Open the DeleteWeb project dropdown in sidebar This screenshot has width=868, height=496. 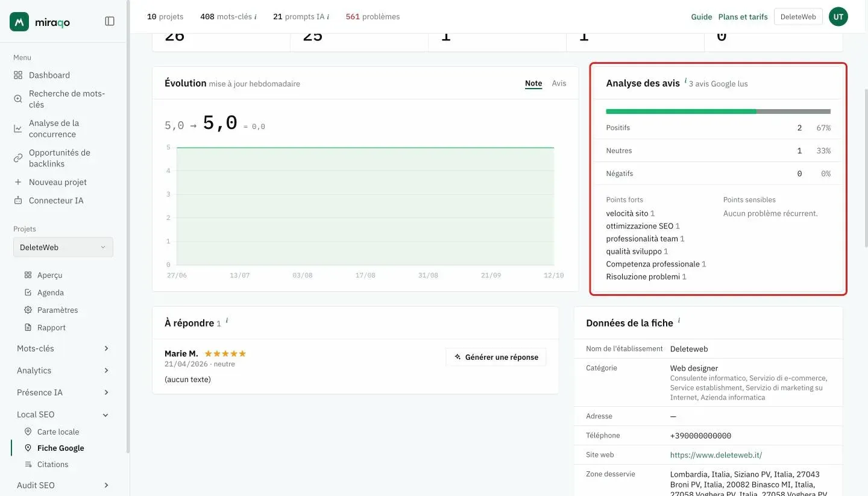[63, 247]
